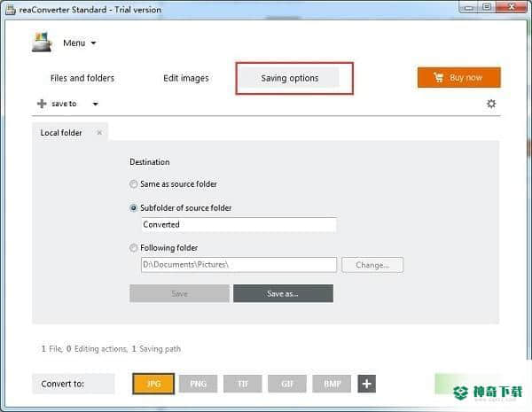Click the reaConverter logo icon beside Menu

pyautogui.click(x=42, y=43)
